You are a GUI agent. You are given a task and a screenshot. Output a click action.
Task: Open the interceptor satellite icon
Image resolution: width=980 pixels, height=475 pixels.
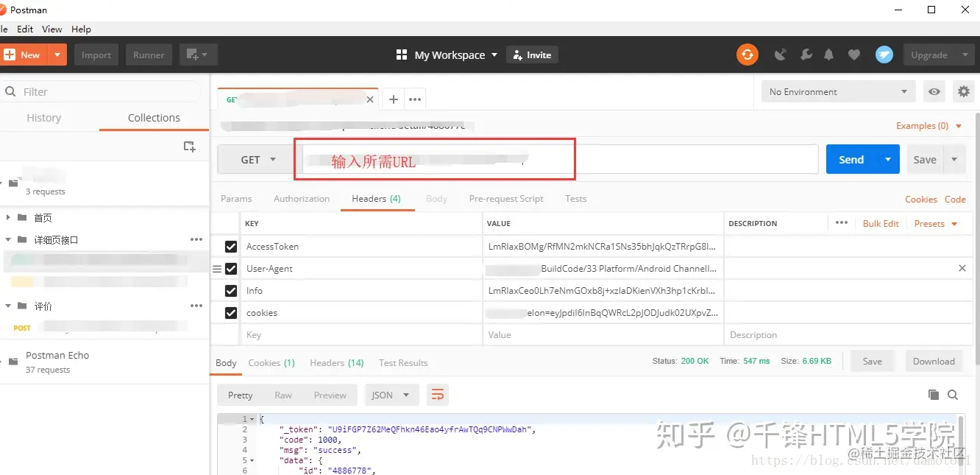tap(781, 55)
